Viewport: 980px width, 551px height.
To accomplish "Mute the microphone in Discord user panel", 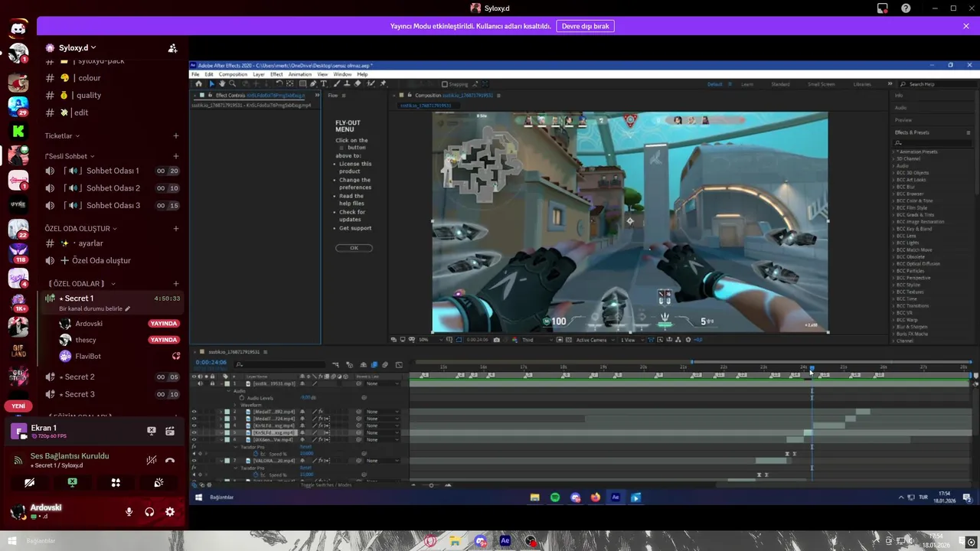I will coord(129,512).
